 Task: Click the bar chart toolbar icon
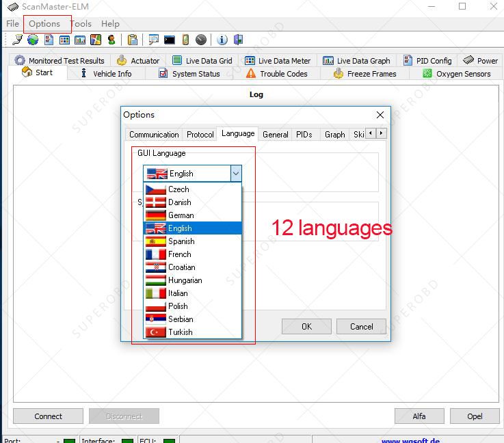coord(80,40)
